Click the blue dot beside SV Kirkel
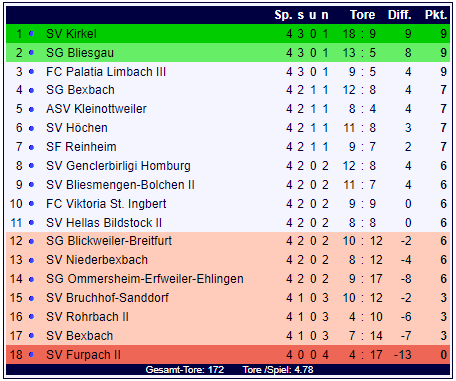The width and height of the screenshot is (456, 381). [x=31, y=34]
